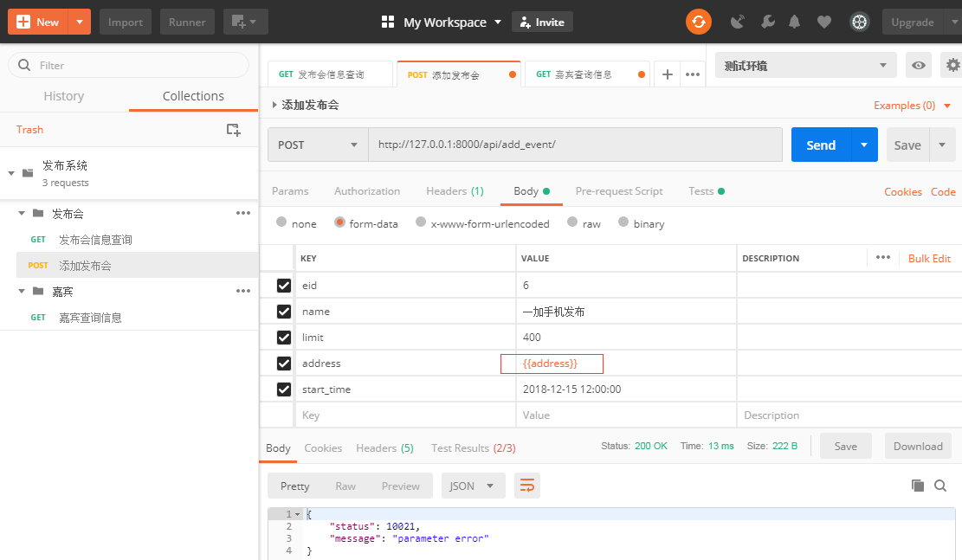Open the Test Results (2/3) tab
Image resolution: width=962 pixels, height=560 pixels.
[473, 448]
